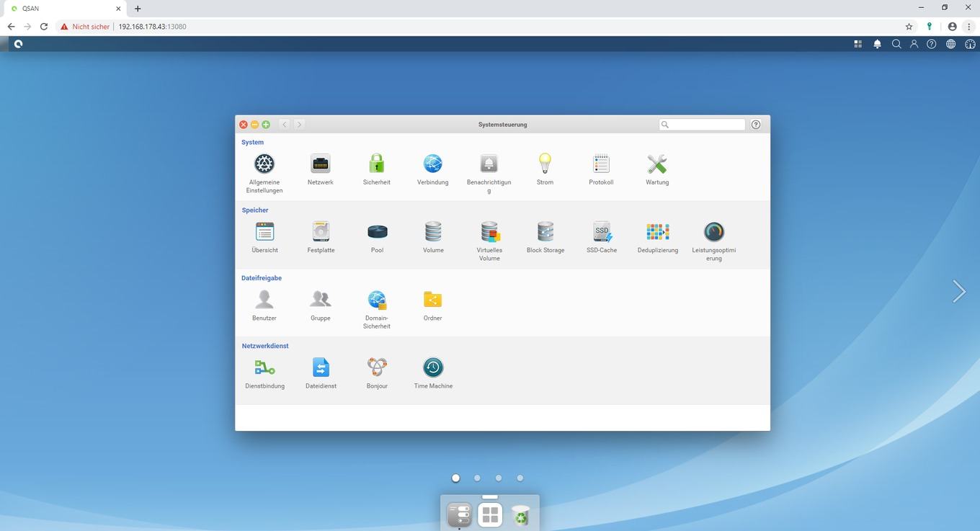Select the first desktop page dot
980x531 pixels.
click(455, 478)
